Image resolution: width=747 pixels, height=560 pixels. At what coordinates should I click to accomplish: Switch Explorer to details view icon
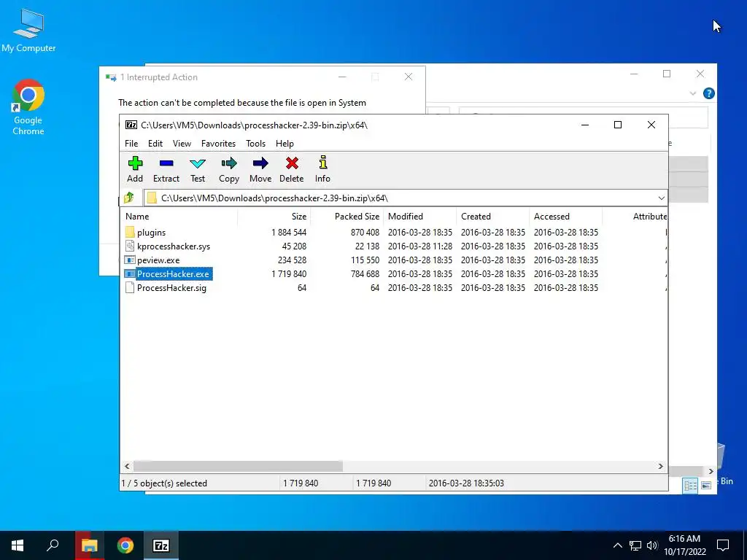[690, 486]
